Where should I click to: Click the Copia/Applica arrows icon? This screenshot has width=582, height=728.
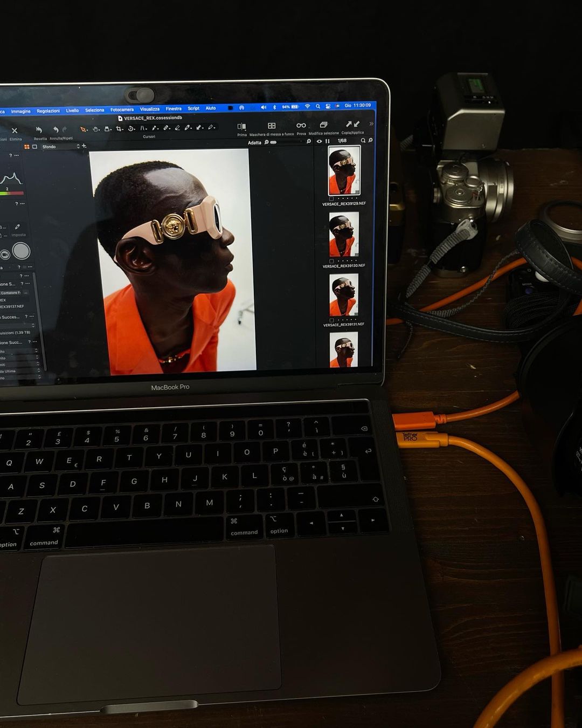pos(352,125)
